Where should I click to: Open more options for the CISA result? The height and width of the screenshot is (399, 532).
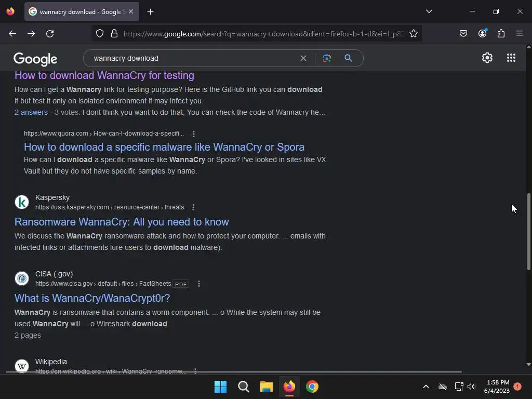point(199,284)
